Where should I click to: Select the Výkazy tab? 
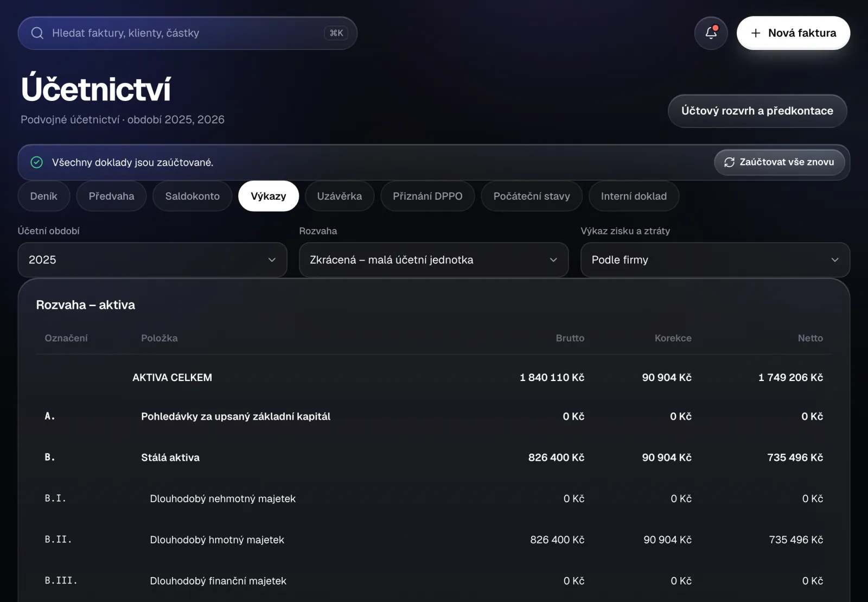[x=269, y=196]
